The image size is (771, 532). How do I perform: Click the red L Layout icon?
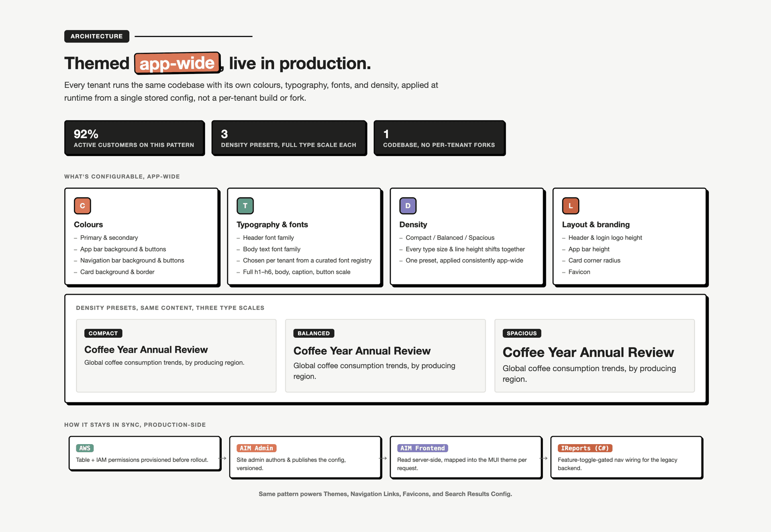tap(570, 206)
